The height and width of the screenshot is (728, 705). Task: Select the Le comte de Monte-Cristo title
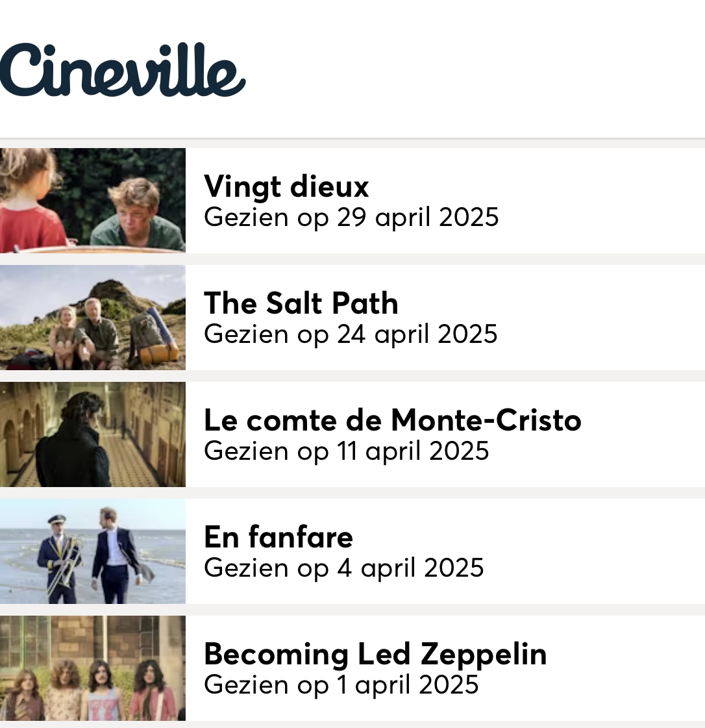click(x=393, y=420)
